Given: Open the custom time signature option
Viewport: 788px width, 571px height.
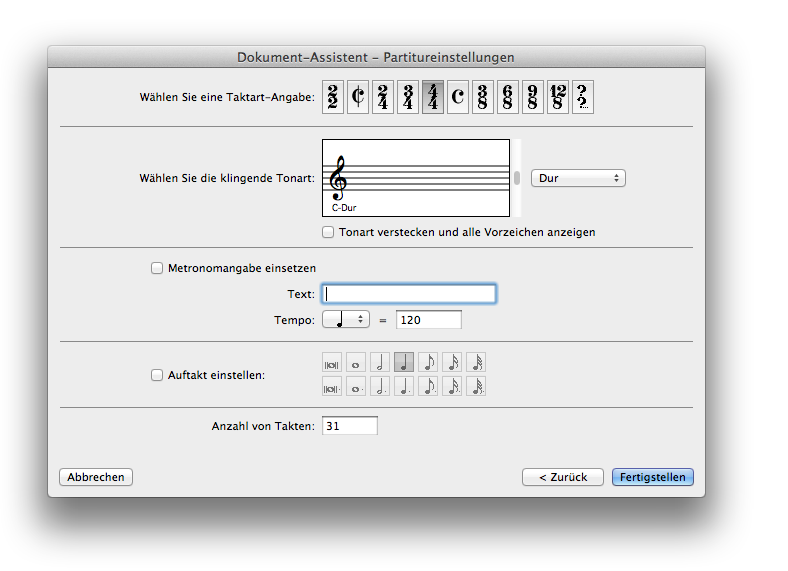Looking at the screenshot, I should point(583,97).
